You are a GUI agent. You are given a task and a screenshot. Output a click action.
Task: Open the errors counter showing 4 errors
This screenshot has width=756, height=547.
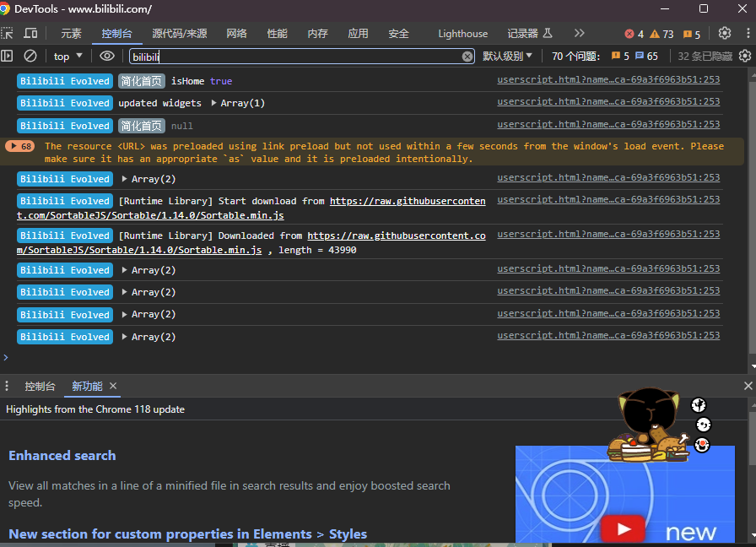pyautogui.click(x=633, y=34)
